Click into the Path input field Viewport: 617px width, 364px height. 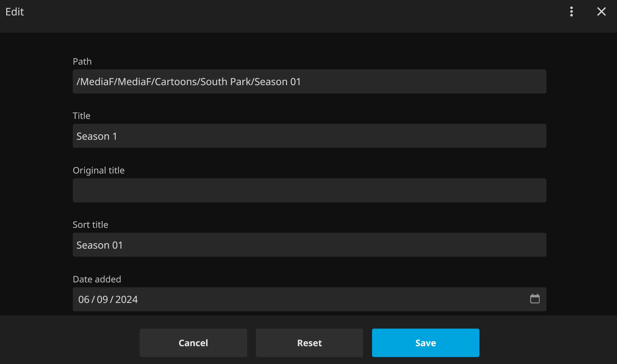309,82
